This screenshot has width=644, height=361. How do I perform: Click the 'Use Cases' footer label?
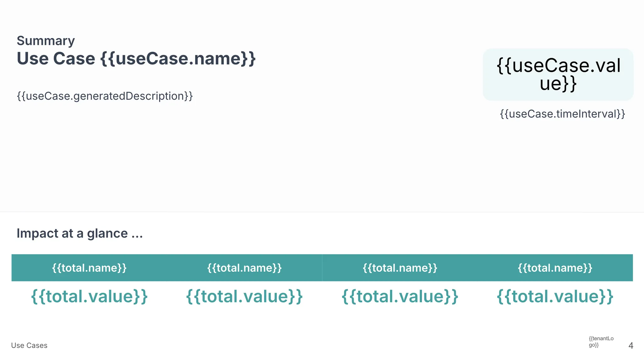click(29, 345)
